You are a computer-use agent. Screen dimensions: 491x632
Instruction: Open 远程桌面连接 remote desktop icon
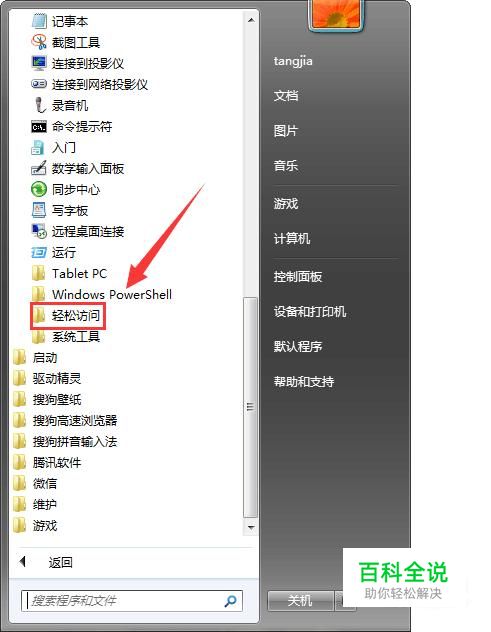point(39,231)
